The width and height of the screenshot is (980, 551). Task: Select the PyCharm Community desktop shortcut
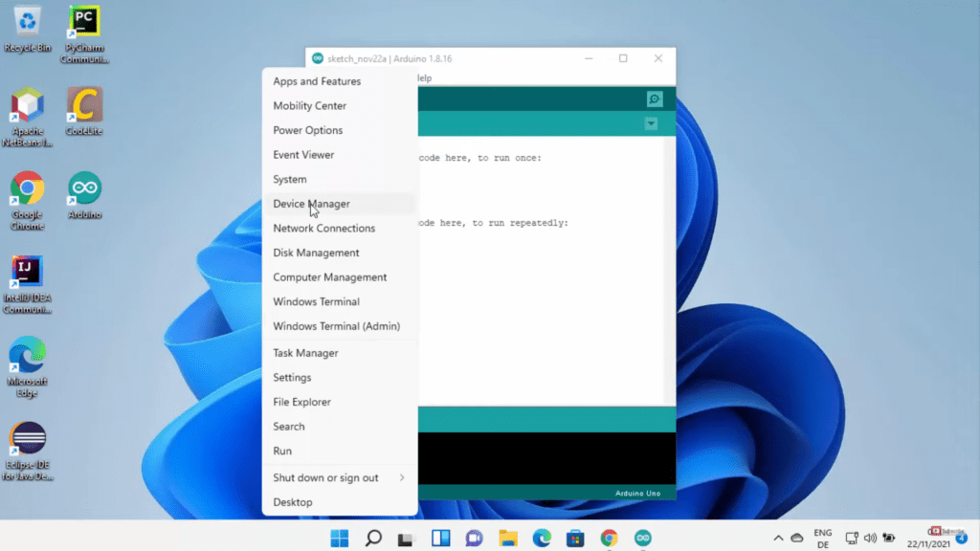84,34
